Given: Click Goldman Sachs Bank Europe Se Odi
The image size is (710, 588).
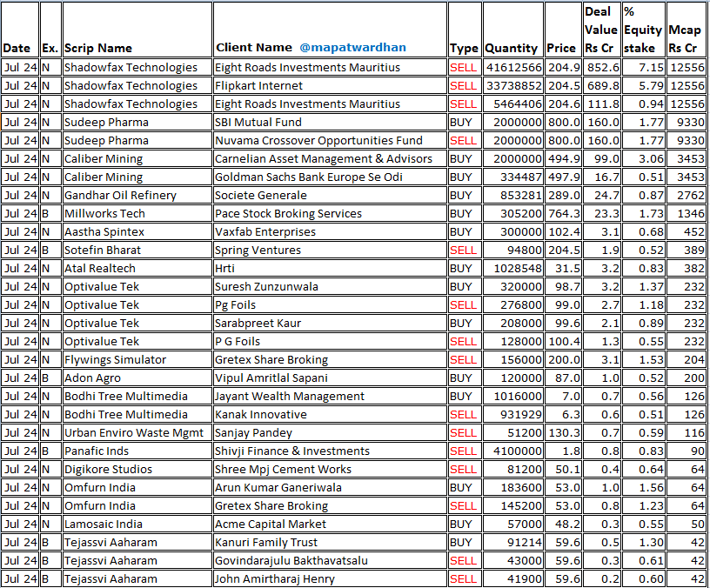Looking at the screenshot, I should pyautogui.click(x=330, y=177).
